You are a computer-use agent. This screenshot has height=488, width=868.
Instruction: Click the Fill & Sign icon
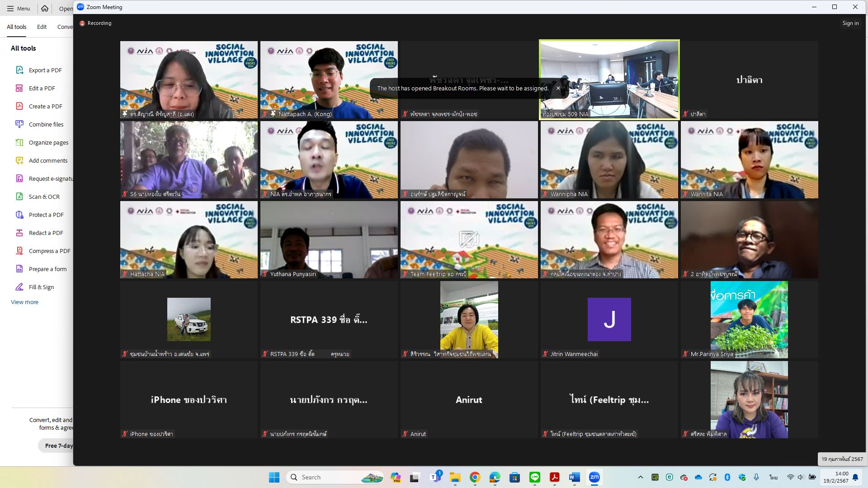(x=19, y=287)
